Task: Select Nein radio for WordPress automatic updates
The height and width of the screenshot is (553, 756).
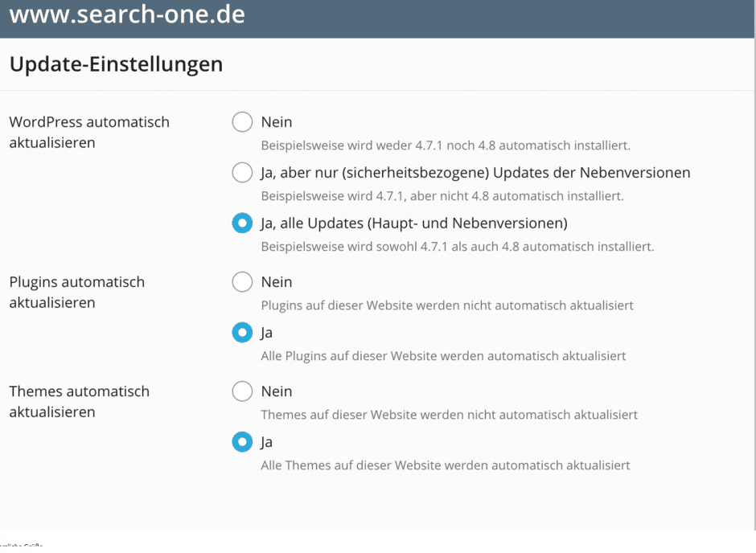Action: pyautogui.click(x=242, y=122)
